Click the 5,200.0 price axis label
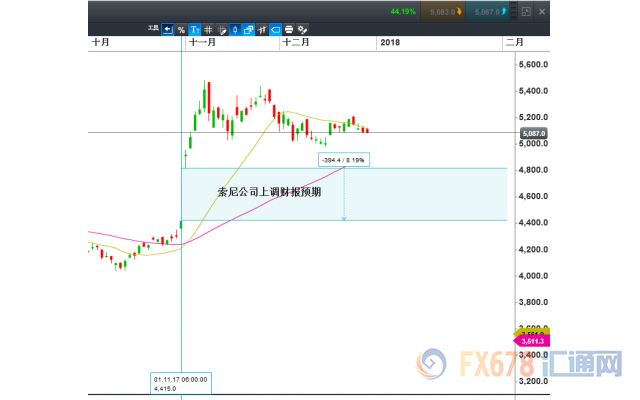The image size is (640, 400). 533,117
